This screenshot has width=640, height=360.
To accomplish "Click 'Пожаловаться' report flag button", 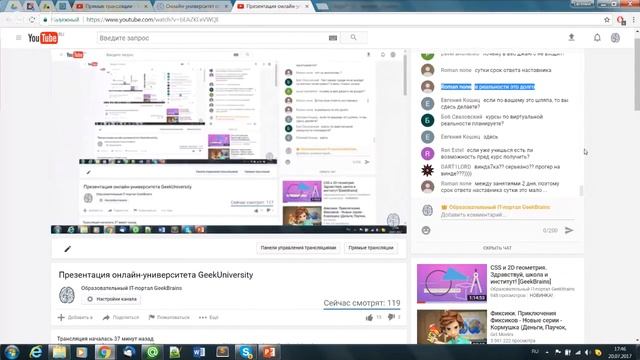I will 169,317.
